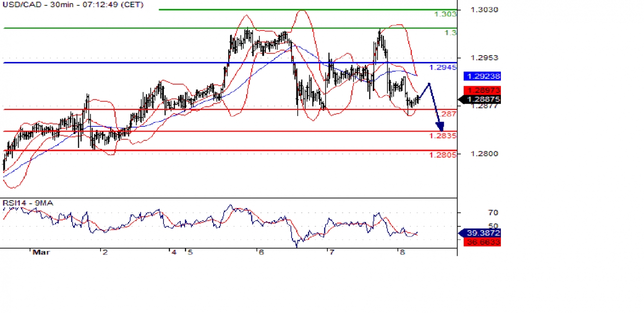Click the Mar label on the time axis
This screenshot has height=313, width=644.
(41, 252)
